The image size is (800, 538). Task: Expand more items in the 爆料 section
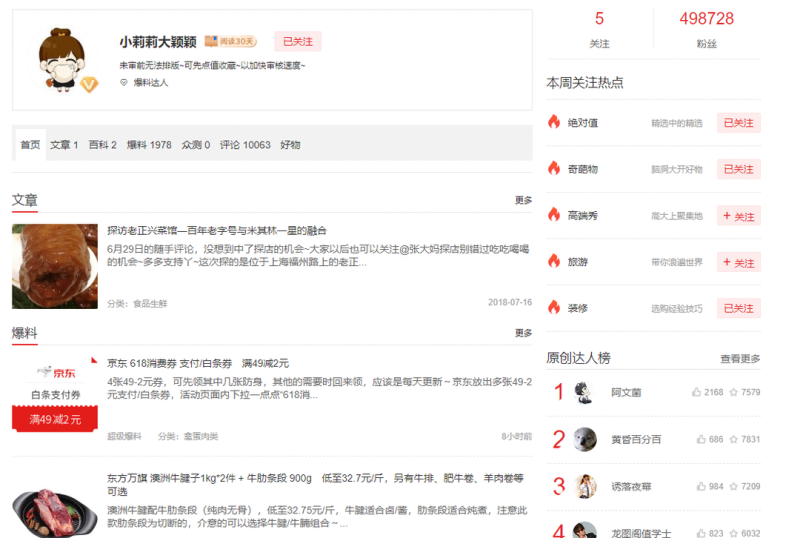click(x=523, y=333)
